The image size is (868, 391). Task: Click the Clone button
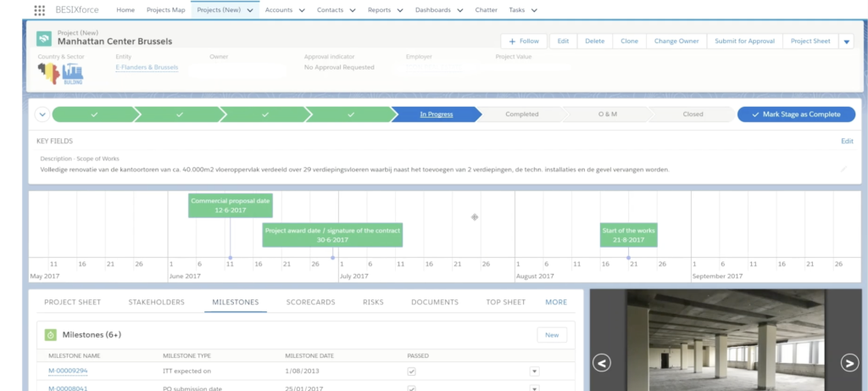tap(630, 42)
